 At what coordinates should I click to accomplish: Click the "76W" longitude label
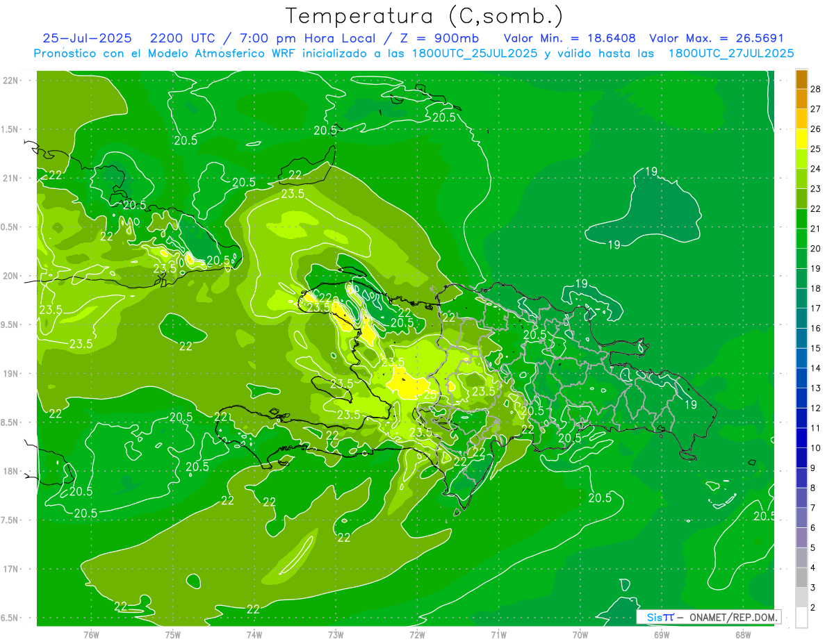pos(91,634)
